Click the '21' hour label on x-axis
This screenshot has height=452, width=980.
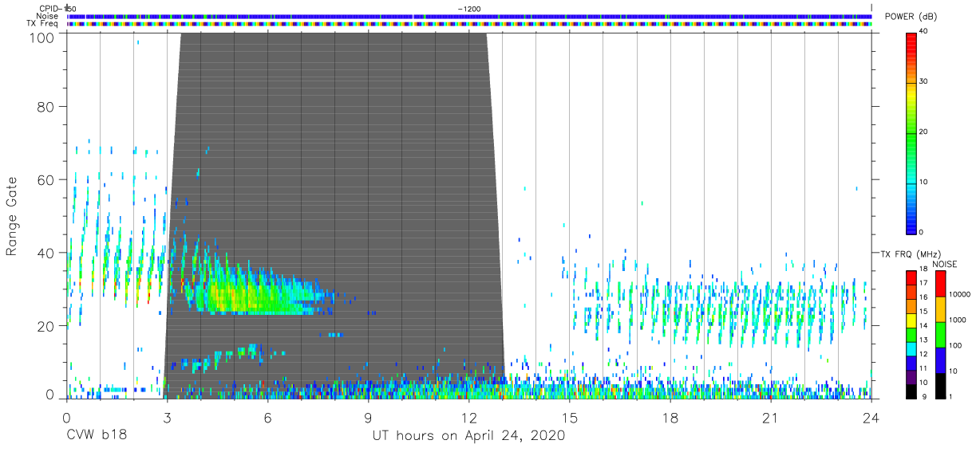pyautogui.click(x=771, y=418)
